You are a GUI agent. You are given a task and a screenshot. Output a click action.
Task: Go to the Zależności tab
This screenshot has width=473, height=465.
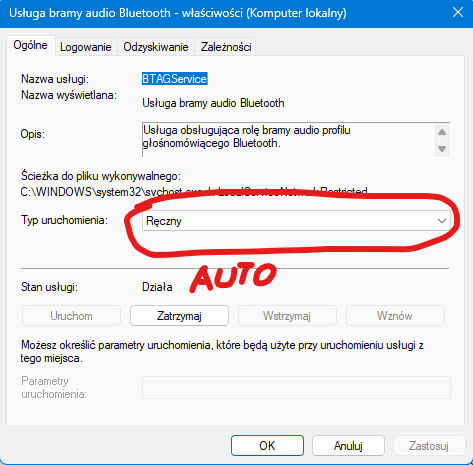tap(226, 47)
